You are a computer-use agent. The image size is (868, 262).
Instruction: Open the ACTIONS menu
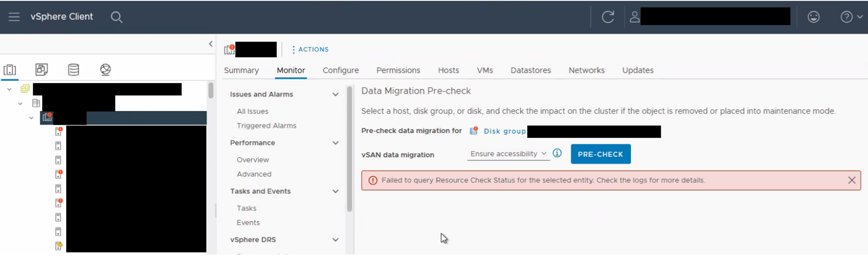310,49
